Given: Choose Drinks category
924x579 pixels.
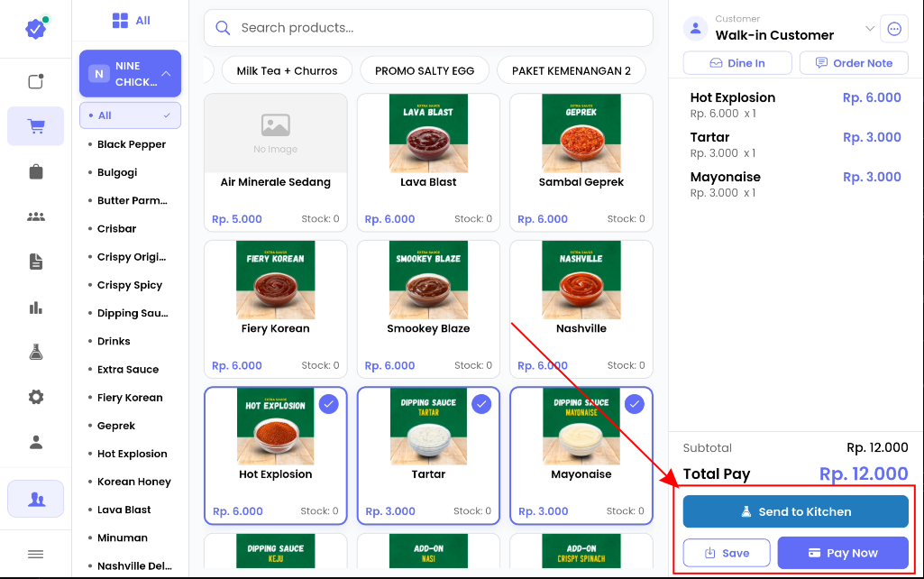Looking at the screenshot, I should click(114, 342).
